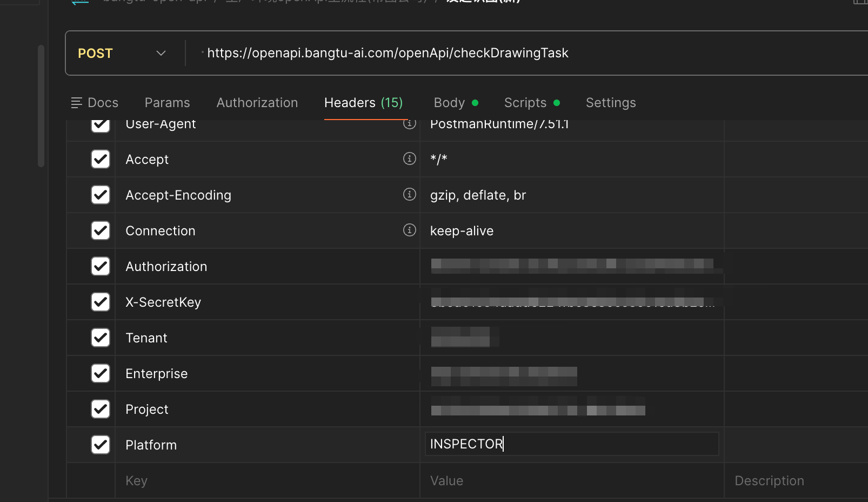Click the info icon beside Accept-Encoding
The width and height of the screenshot is (868, 502).
(x=410, y=194)
